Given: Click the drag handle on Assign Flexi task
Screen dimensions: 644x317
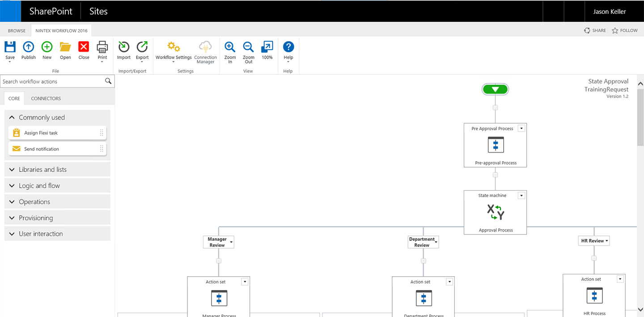Looking at the screenshot, I should 102,133.
